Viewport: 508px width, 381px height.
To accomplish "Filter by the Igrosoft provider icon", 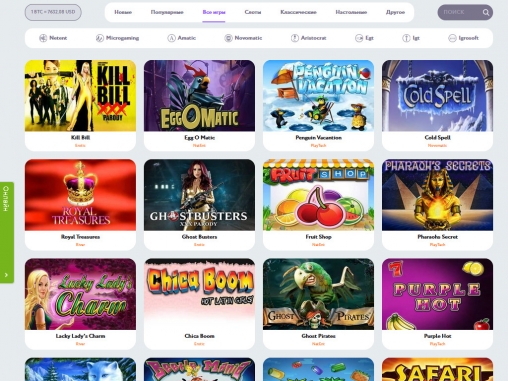I will coord(452,38).
